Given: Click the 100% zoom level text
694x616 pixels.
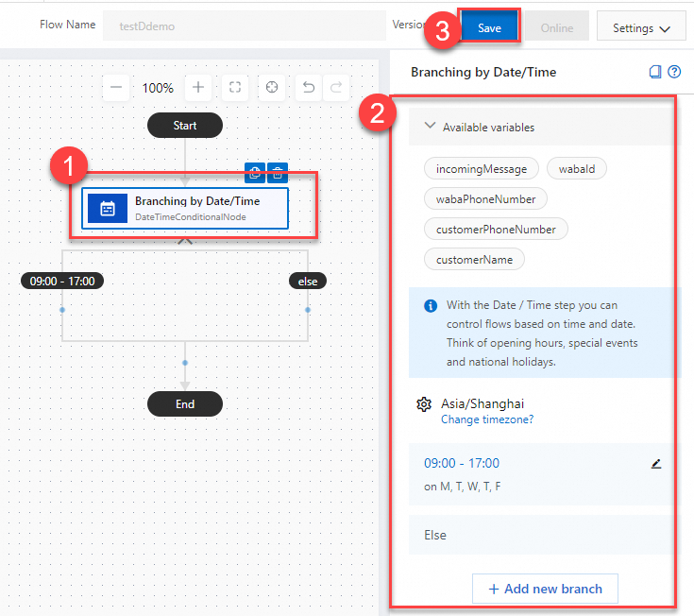Looking at the screenshot, I should point(158,88).
